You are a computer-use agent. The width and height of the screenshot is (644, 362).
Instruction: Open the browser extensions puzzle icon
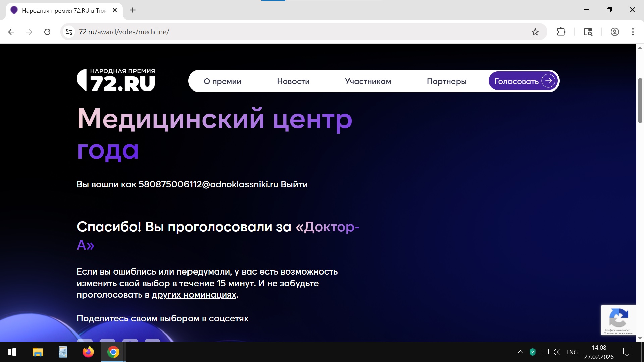(x=561, y=32)
